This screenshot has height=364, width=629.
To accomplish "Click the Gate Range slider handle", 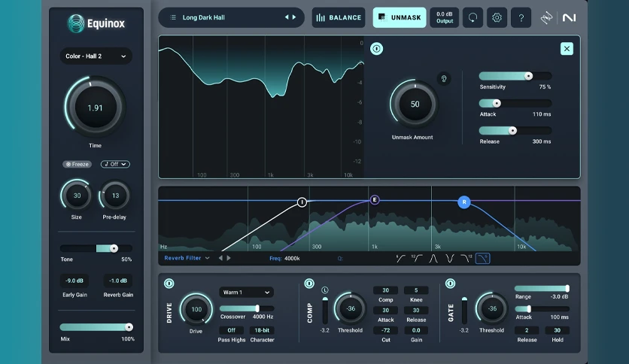I will tap(567, 288).
